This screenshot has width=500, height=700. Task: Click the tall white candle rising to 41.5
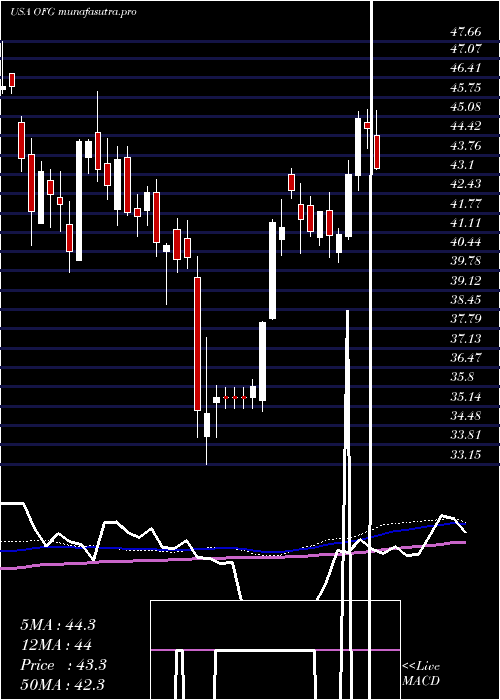[272, 271]
